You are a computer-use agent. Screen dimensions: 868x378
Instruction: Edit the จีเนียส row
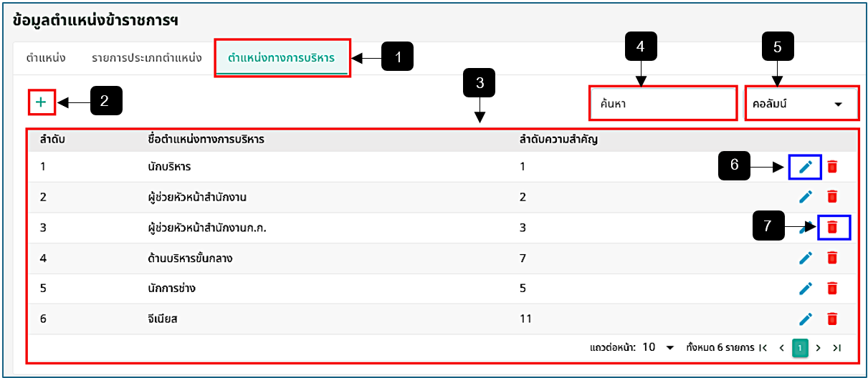pyautogui.click(x=806, y=319)
